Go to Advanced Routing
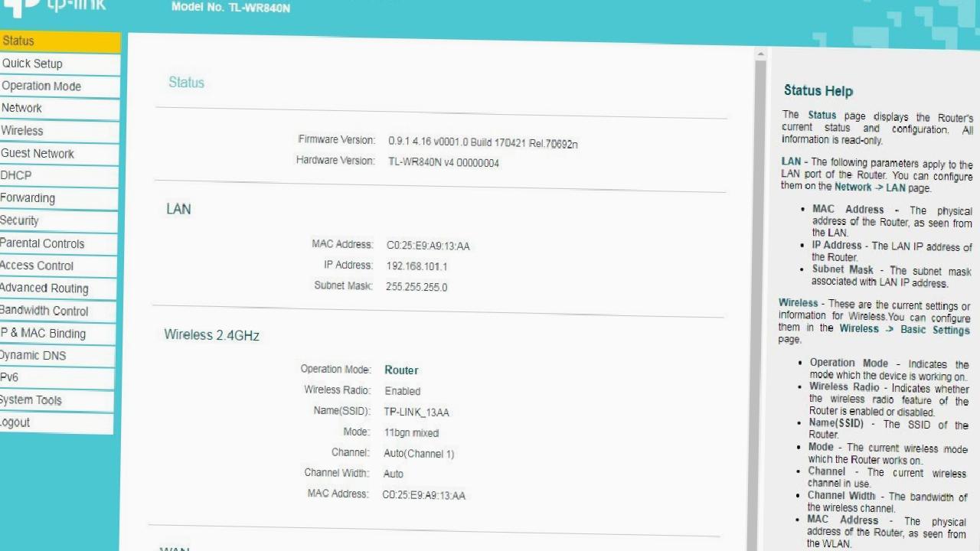This screenshot has width=980, height=551. point(57,289)
